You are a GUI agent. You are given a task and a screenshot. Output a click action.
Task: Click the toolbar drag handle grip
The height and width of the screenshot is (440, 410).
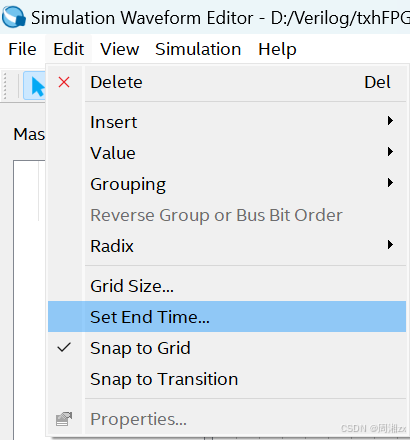click(5, 85)
